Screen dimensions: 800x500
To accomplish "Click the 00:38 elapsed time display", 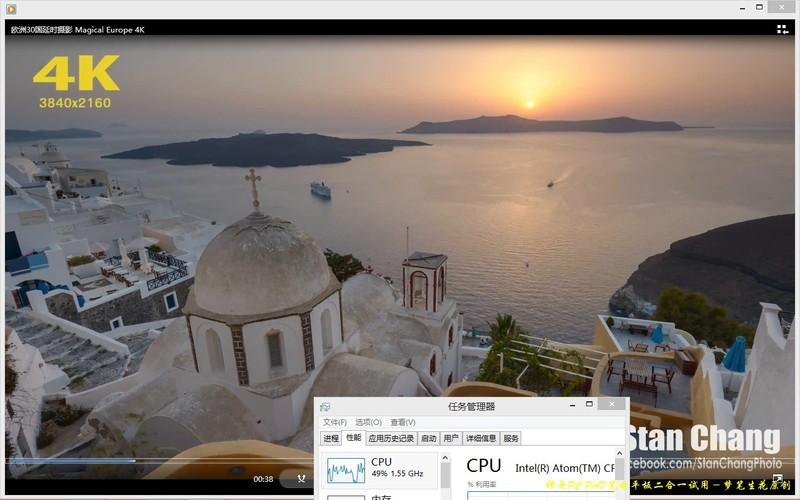I will point(263,479).
